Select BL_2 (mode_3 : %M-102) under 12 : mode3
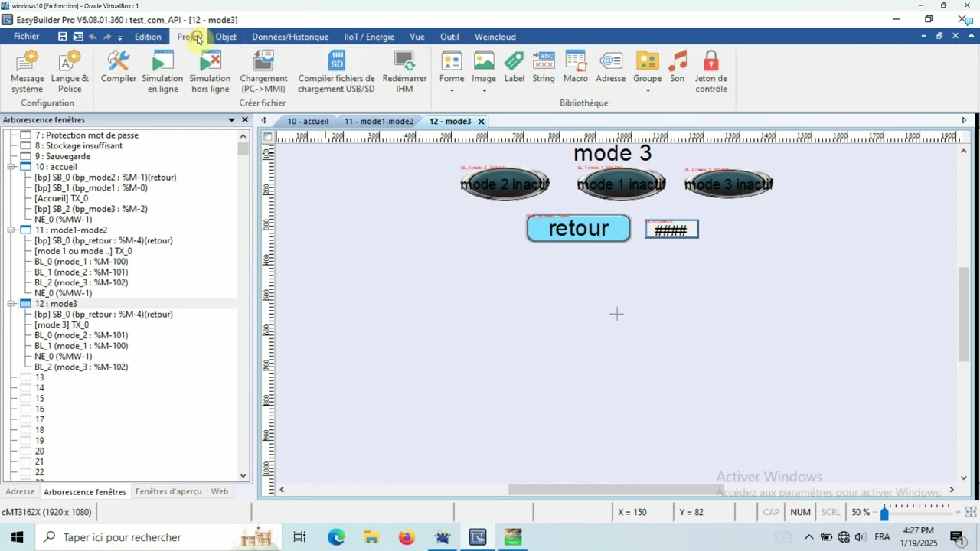980x551 pixels. click(x=81, y=367)
